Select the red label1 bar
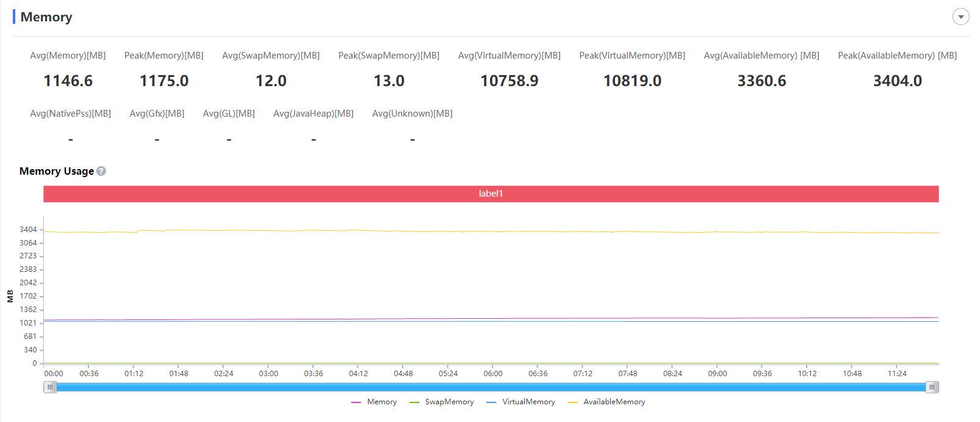 pyautogui.click(x=491, y=194)
